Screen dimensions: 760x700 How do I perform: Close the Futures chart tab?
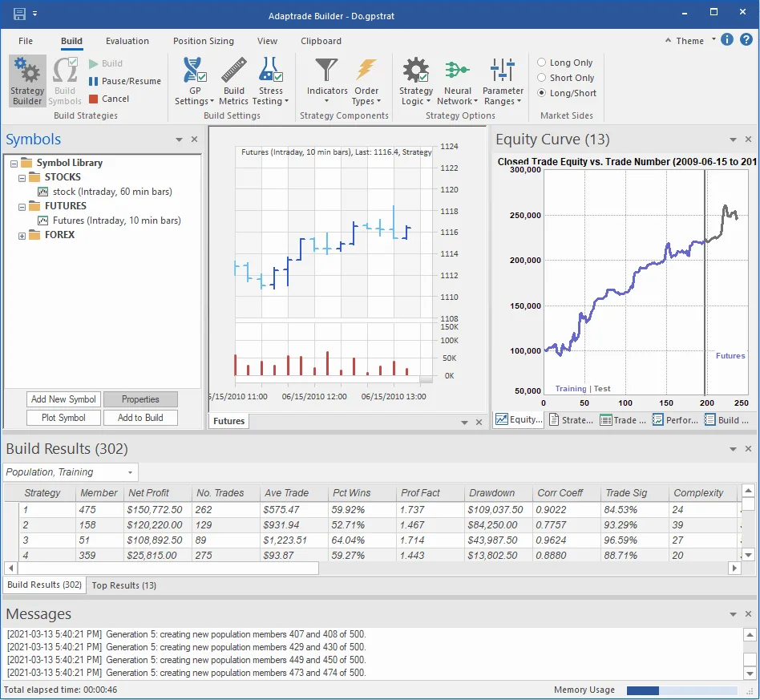point(479,423)
